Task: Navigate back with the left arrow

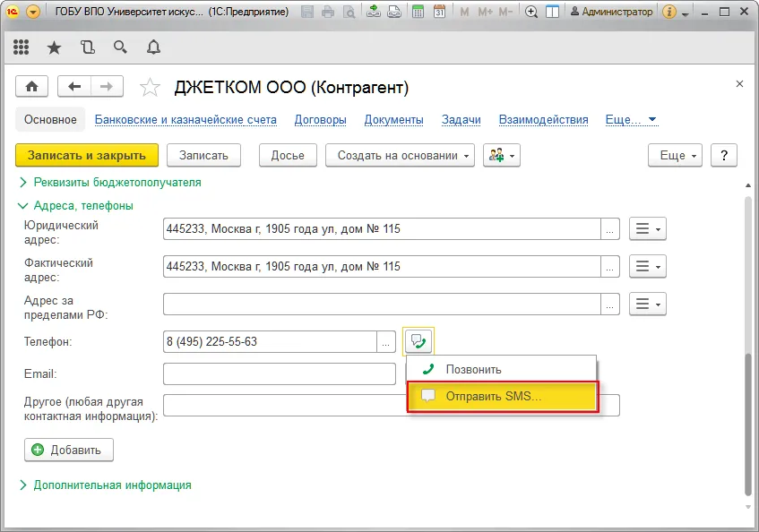Action: [74, 87]
